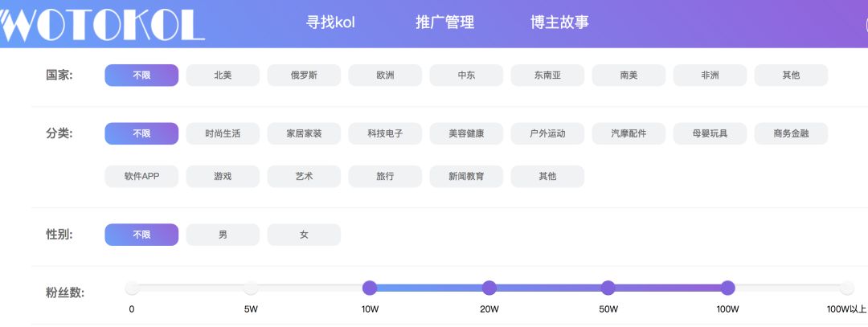Click the 分类 label
The image size is (868, 327).
click(x=59, y=133)
